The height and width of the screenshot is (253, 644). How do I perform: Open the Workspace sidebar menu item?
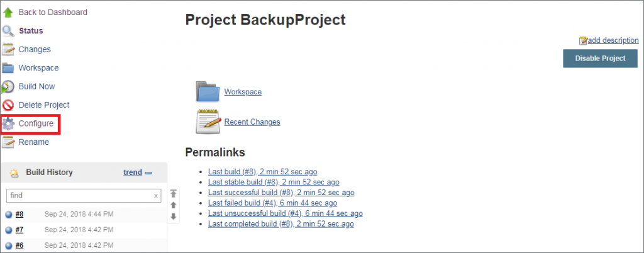[x=38, y=68]
